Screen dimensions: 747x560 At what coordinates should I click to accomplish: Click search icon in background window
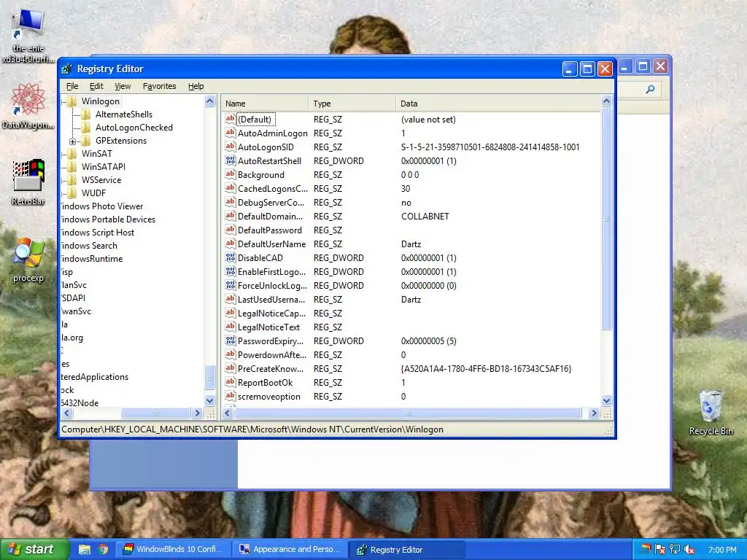pyautogui.click(x=650, y=89)
